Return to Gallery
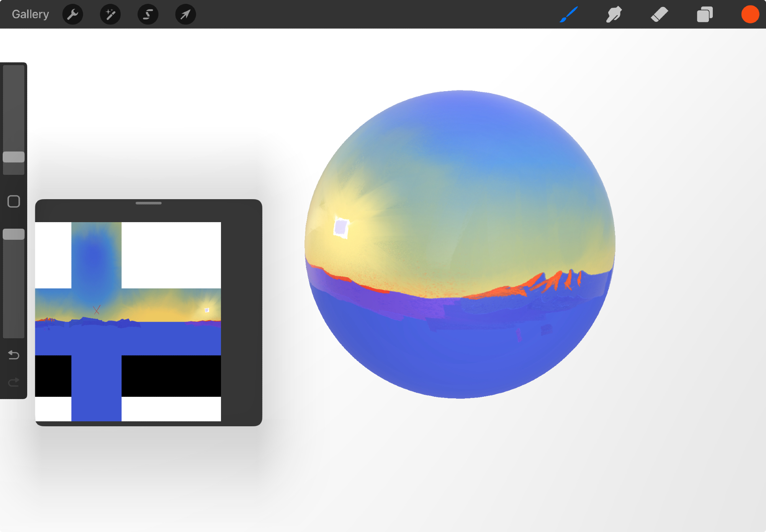The height and width of the screenshot is (532, 766). (x=30, y=15)
